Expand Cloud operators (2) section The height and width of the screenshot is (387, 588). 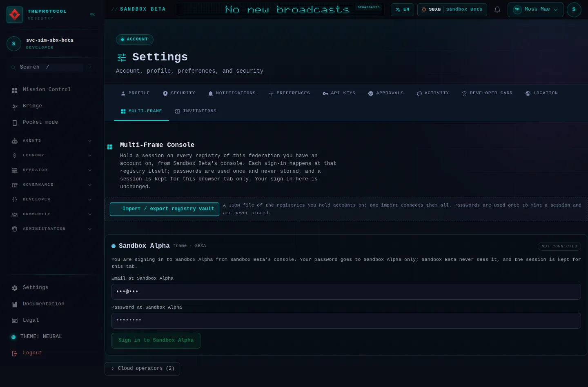pyautogui.click(x=142, y=369)
